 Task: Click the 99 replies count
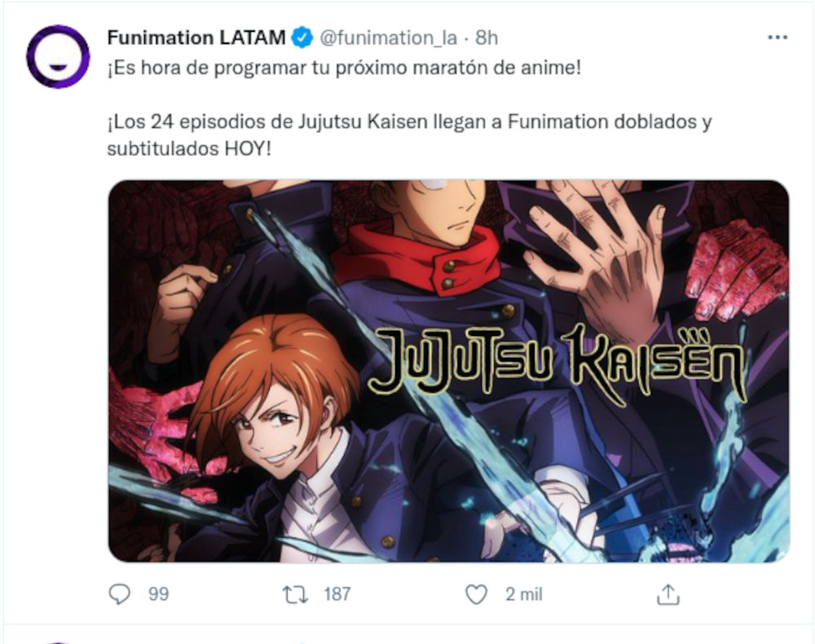pos(159,594)
